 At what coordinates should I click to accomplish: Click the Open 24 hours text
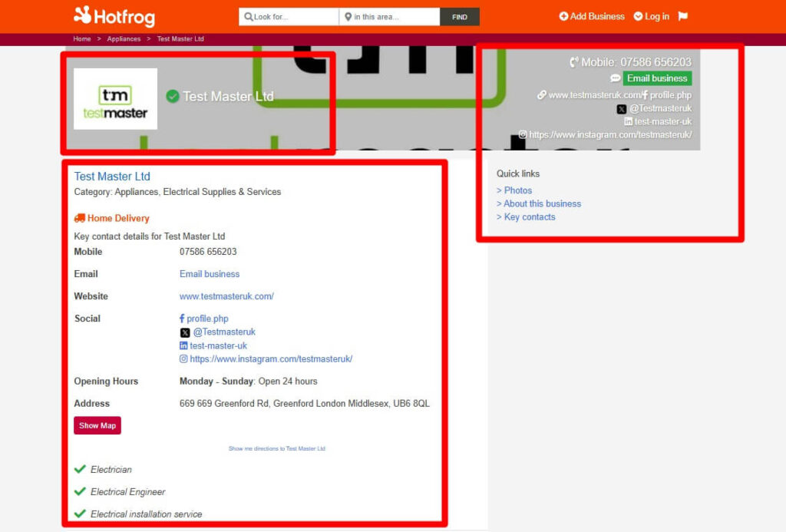(x=288, y=381)
